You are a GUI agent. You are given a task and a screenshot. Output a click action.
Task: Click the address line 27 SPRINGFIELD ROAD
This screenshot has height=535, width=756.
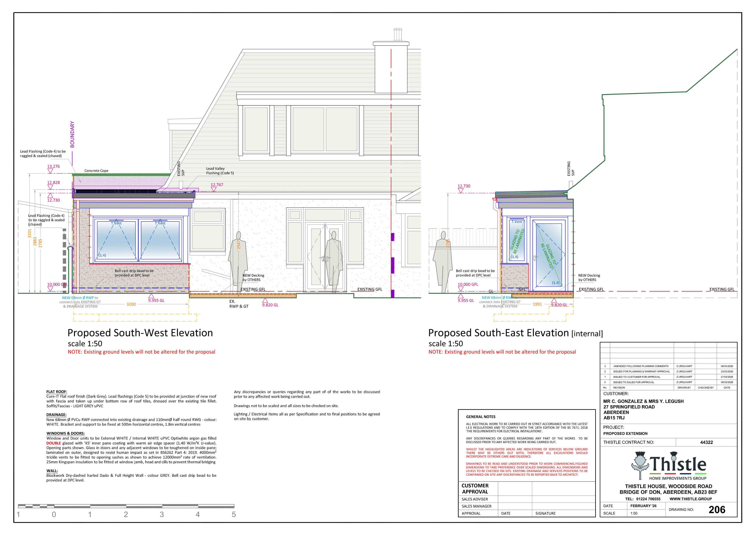629,407
